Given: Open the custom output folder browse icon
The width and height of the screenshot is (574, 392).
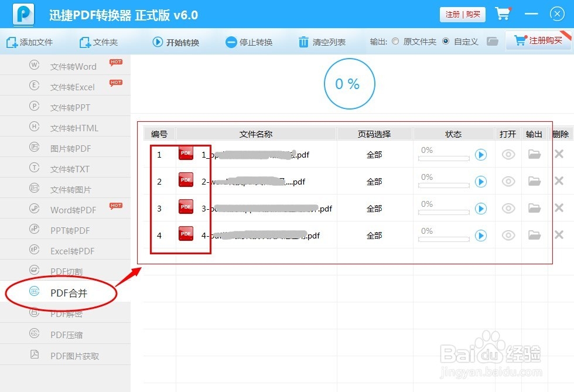Looking at the screenshot, I should [493, 42].
